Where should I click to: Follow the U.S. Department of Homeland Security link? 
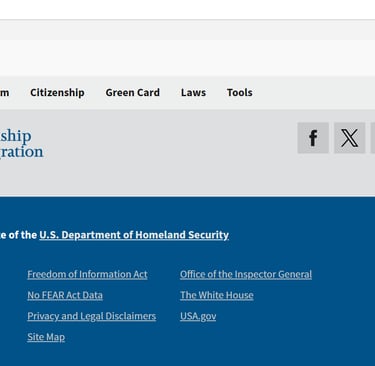tap(134, 235)
